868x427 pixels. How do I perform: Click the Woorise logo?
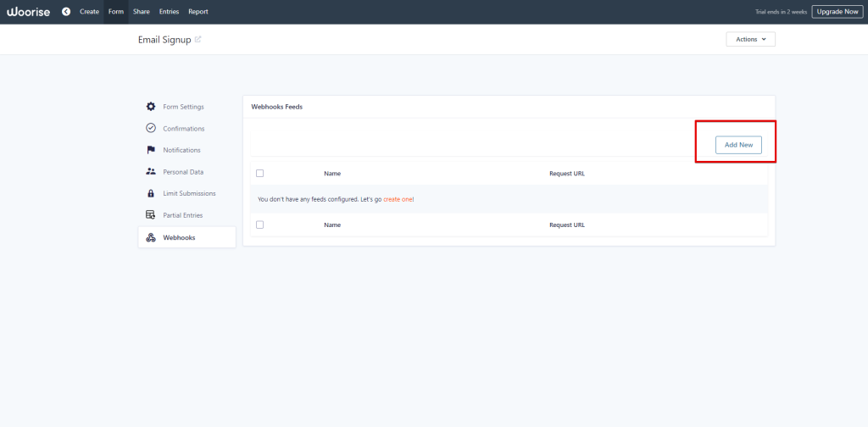pos(30,12)
